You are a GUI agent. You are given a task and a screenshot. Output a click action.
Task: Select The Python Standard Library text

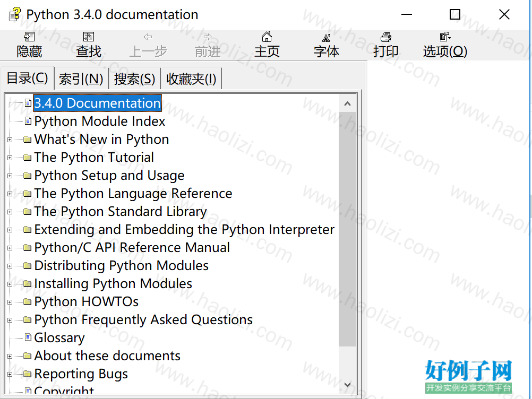pyautogui.click(x=121, y=212)
